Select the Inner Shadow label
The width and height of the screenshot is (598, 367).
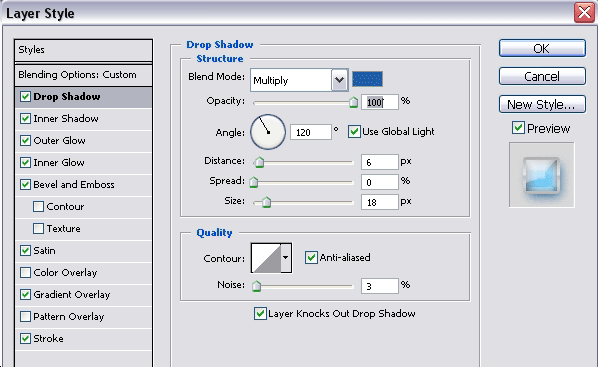66,119
